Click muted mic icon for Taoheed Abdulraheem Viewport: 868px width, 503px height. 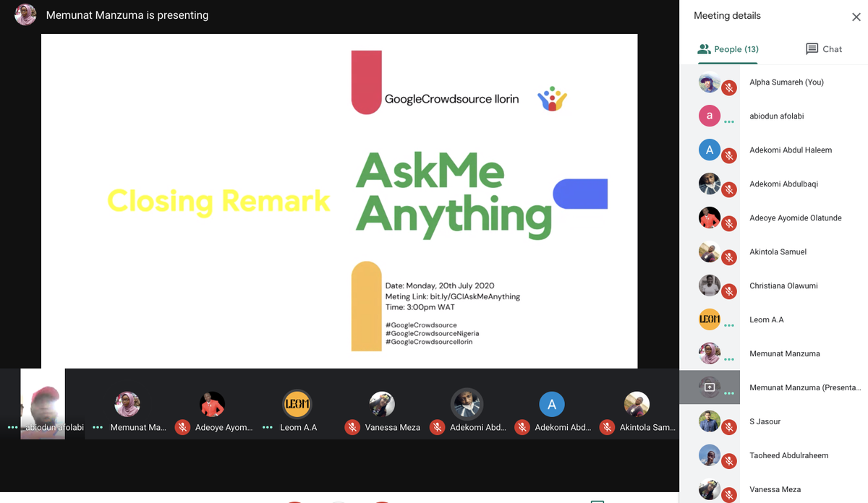(x=729, y=461)
